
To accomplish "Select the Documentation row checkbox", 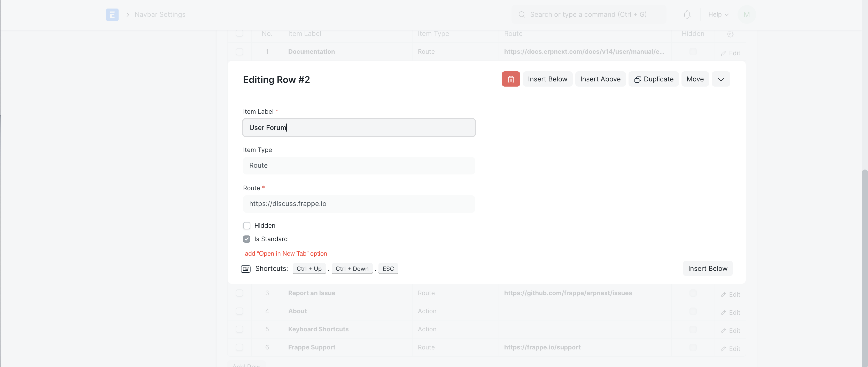I will click(x=239, y=52).
